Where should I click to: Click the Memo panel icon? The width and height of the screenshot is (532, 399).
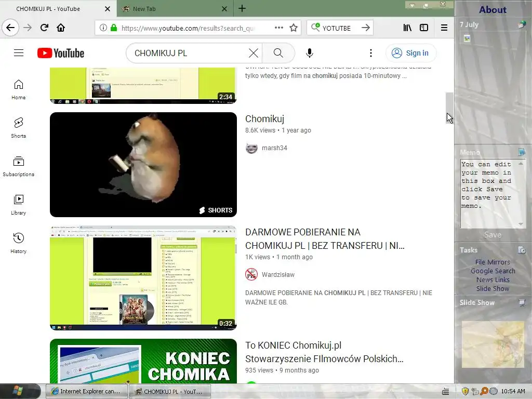522,152
